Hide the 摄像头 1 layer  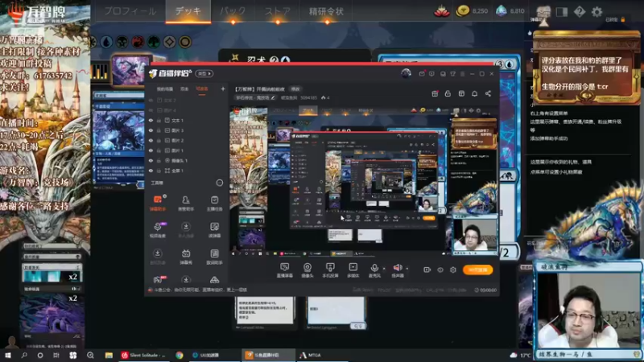point(151,160)
